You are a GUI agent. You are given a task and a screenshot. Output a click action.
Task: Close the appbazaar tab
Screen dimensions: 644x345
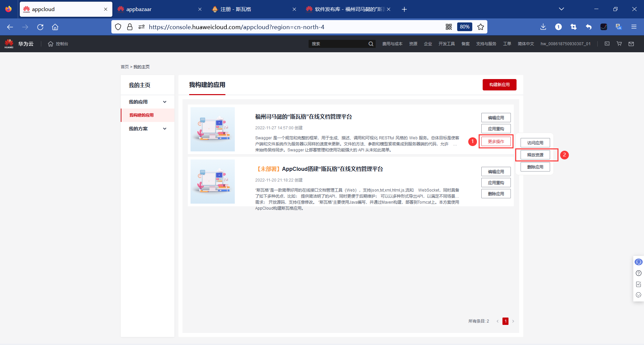[x=200, y=9]
